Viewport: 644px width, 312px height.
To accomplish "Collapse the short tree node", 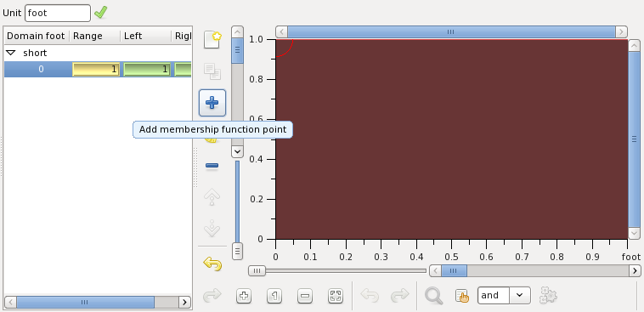I will [x=12, y=53].
